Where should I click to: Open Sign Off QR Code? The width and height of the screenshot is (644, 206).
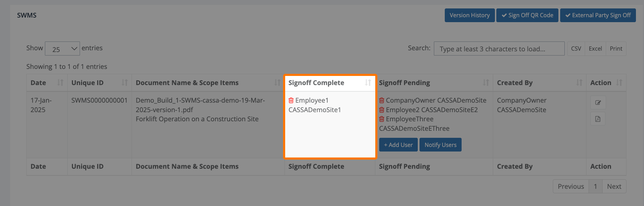click(x=527, y=15)
